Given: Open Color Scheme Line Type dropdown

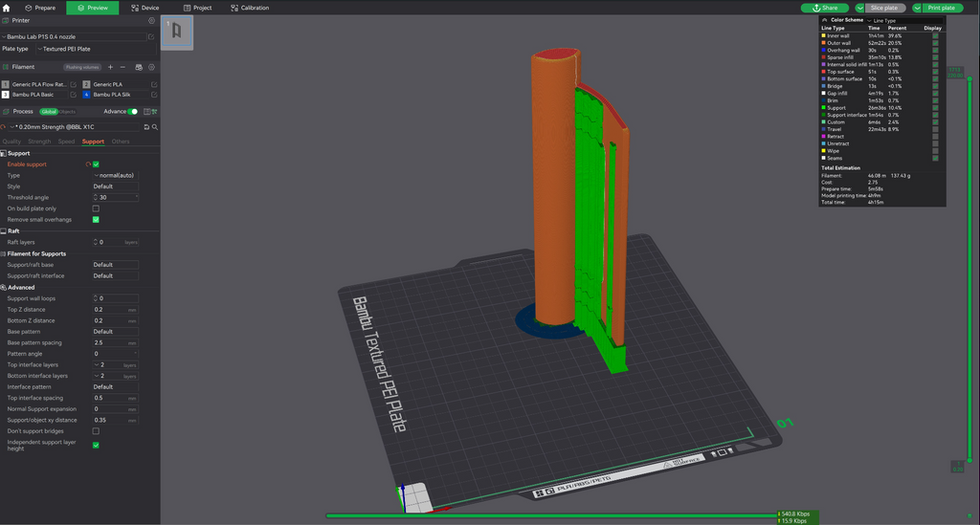Looking at the screenshot, I should click(903, 21).
